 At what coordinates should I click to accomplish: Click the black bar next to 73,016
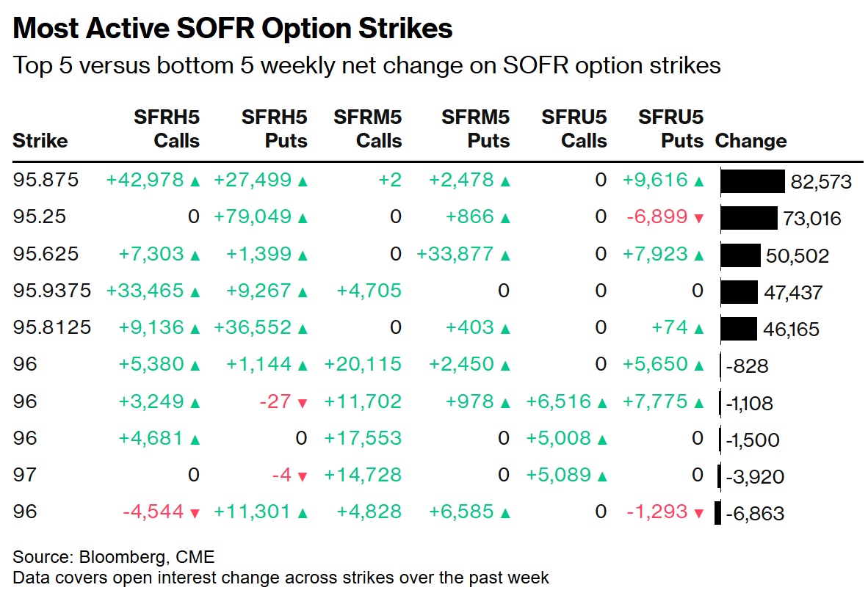(749, 218)
